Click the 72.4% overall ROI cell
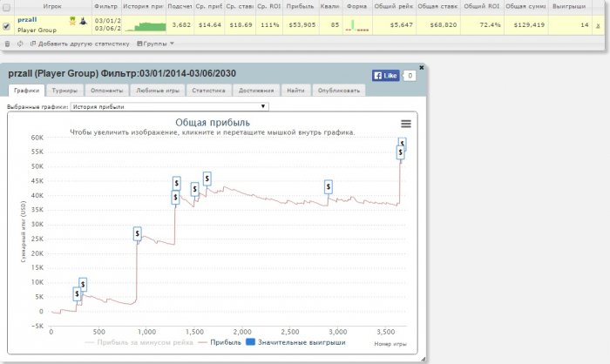This screenshot has height=364, width=610. pos(490,25)
